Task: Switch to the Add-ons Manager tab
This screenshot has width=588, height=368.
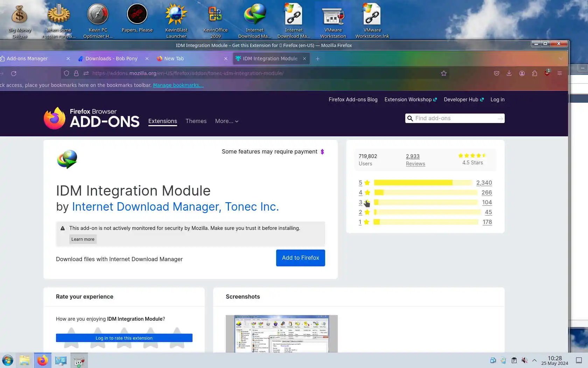Action: point(34,59)
